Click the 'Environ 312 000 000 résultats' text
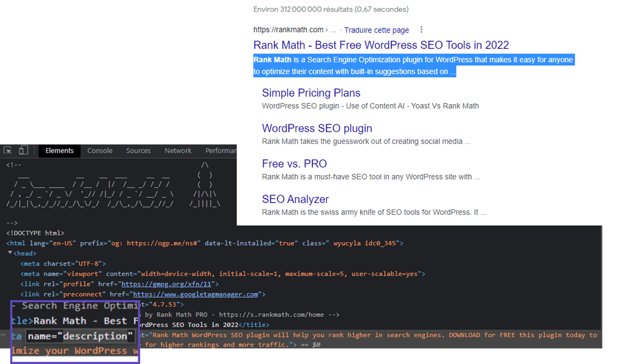The image size is (619, 364). tap(331, 9)
